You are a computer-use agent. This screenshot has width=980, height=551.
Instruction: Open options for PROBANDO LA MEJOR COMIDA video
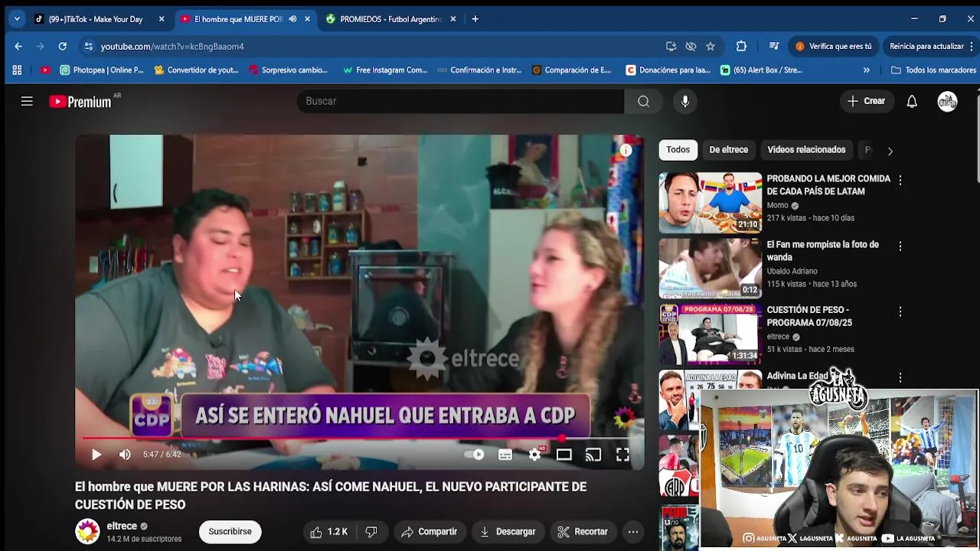(900, 181)
